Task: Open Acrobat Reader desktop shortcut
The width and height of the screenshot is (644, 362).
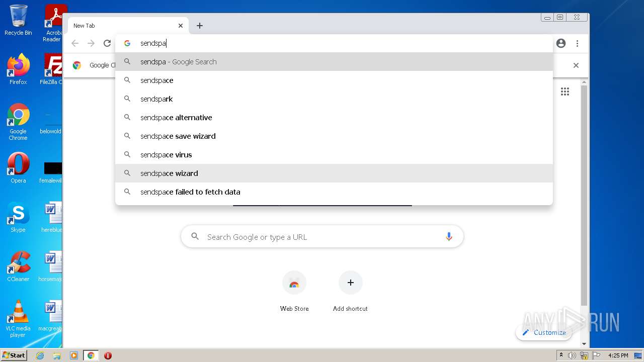Action: 53,23
